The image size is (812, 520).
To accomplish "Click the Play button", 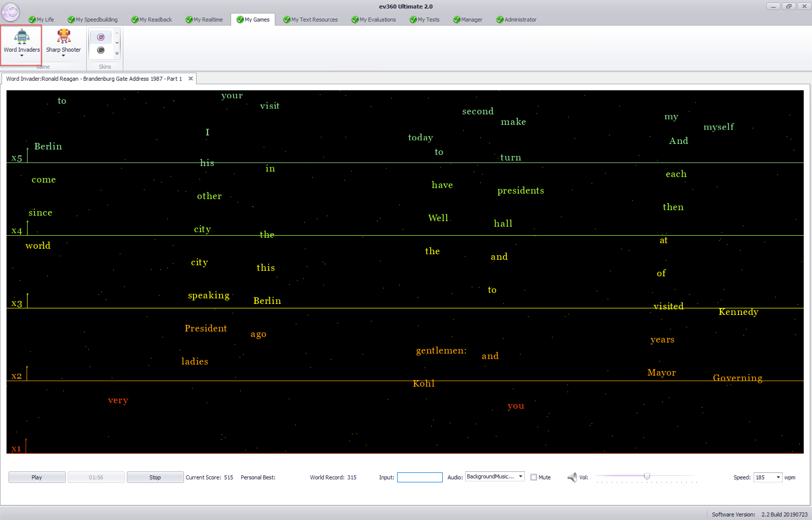I will (37, 477).
